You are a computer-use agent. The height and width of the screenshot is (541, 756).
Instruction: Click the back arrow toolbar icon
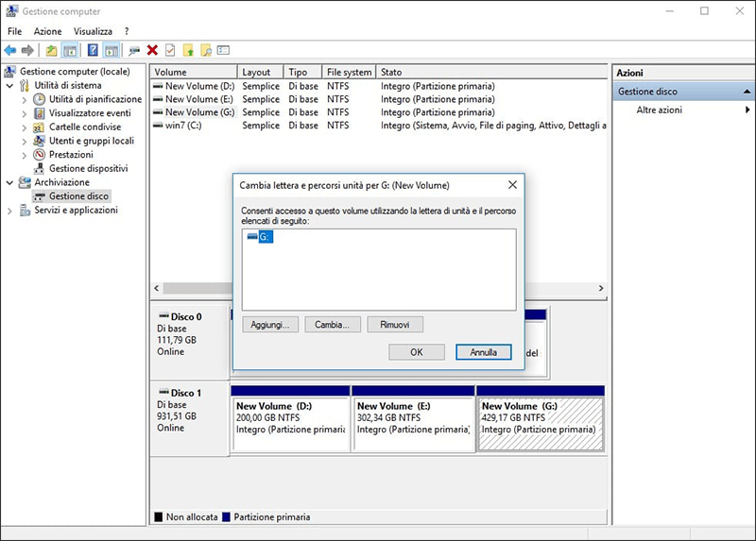pyautogui.click(x=10, y=50)
